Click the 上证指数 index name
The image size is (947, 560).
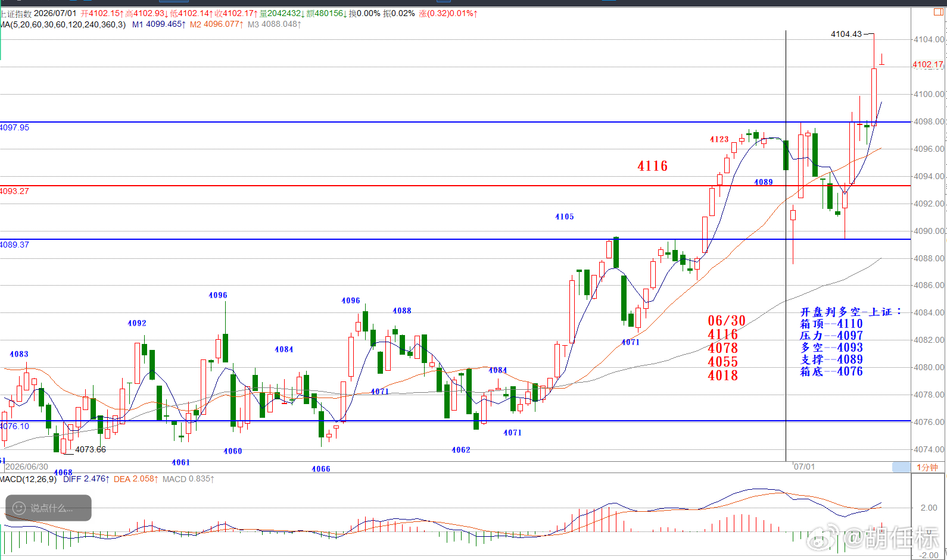coord(15,13)
